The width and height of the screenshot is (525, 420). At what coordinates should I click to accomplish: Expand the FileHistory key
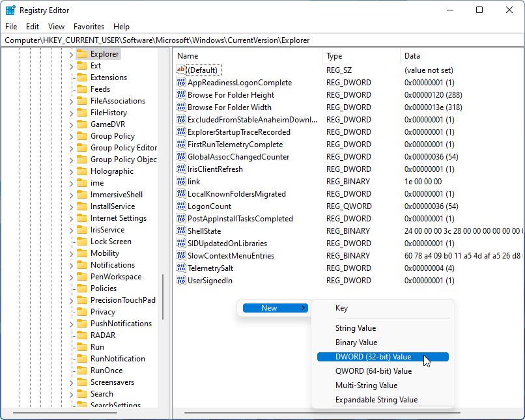point(71,113)
